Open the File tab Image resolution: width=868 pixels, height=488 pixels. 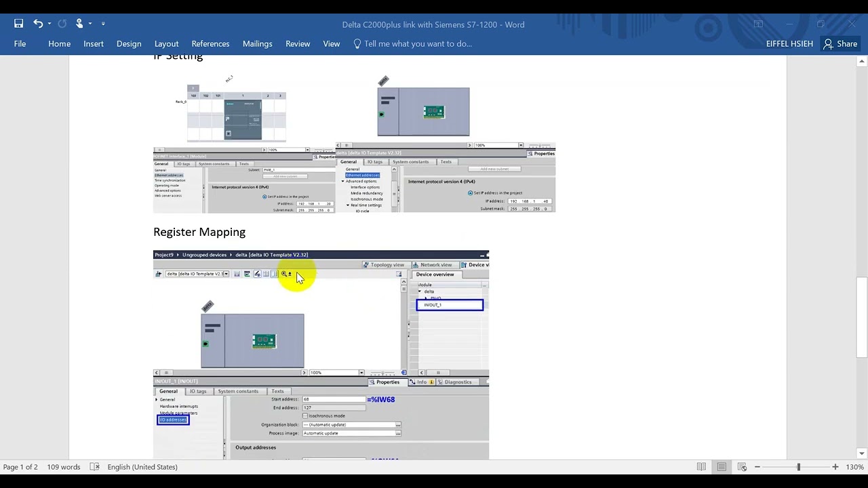click(x=20, y=43)
